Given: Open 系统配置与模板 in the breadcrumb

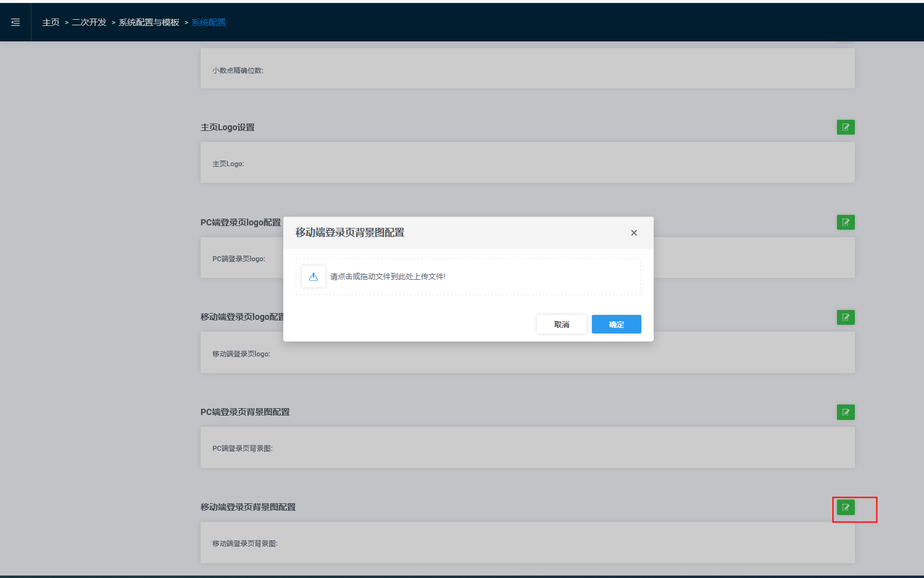Looking at the screenshot, I should (149, 22).
